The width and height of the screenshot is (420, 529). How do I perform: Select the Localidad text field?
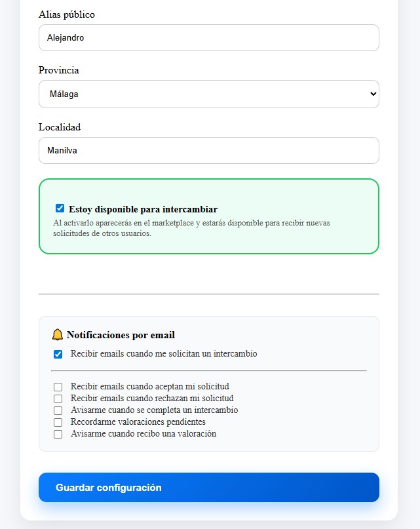pyautogui.click(x=210, y=150)
